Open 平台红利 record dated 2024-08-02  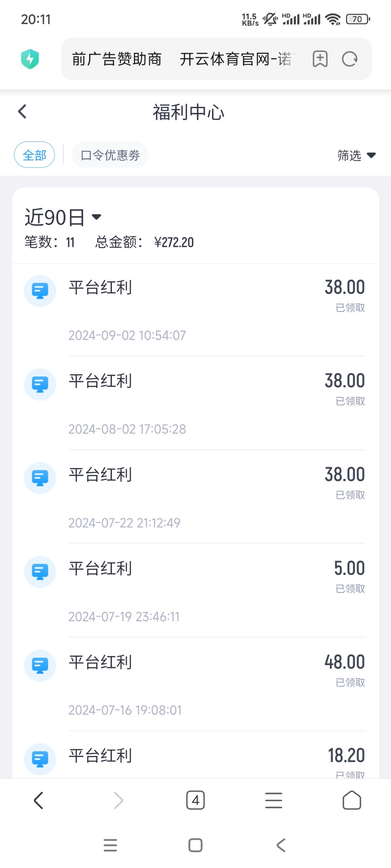(195, 403)
